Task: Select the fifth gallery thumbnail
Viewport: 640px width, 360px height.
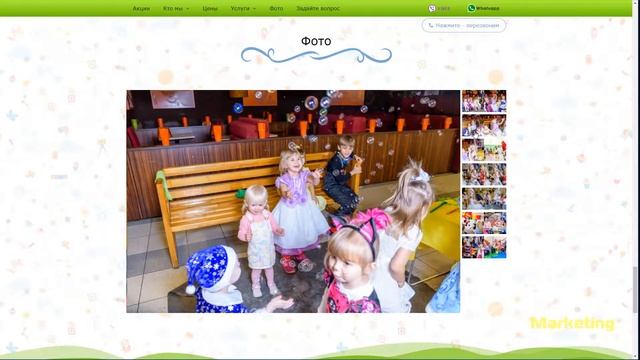Action: 484,198
